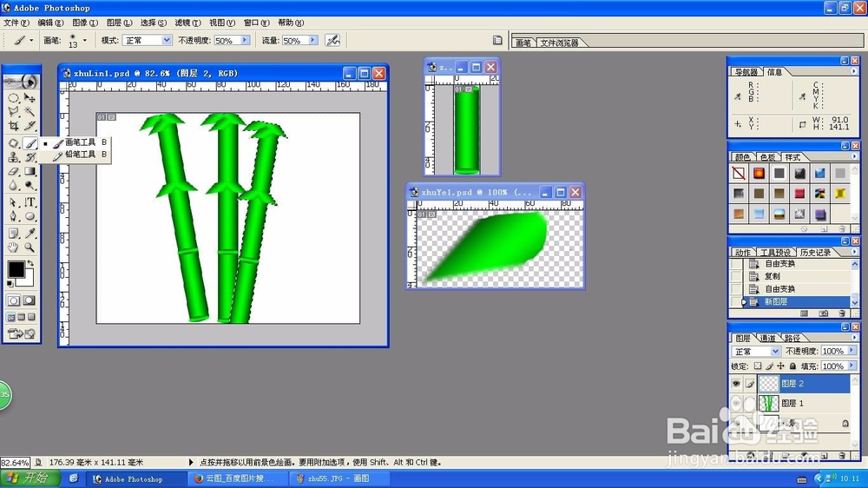
Task: Select the Eyedropper tool
Action: (x=30, y=234)
